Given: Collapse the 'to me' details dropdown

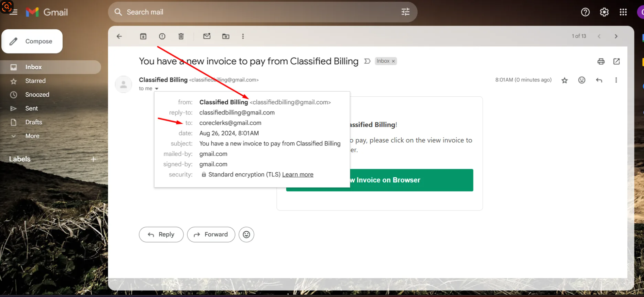Looking at the screenshot, I should [157, 89].
